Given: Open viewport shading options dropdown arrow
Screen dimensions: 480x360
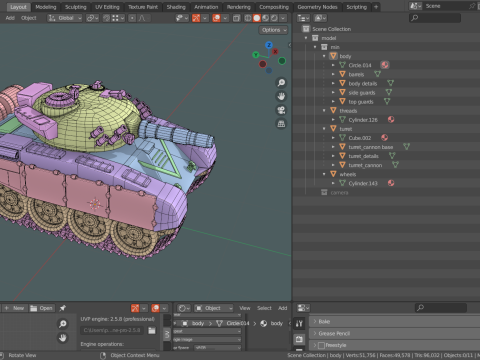Looking at the screenshot, I should pyautogui.click(x=283, y=18).
